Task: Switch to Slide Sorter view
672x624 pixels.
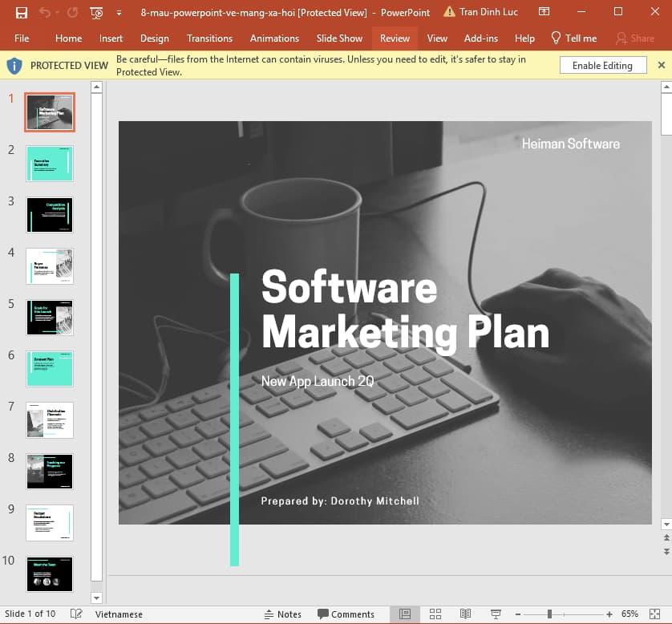Action: coord(435,614)
